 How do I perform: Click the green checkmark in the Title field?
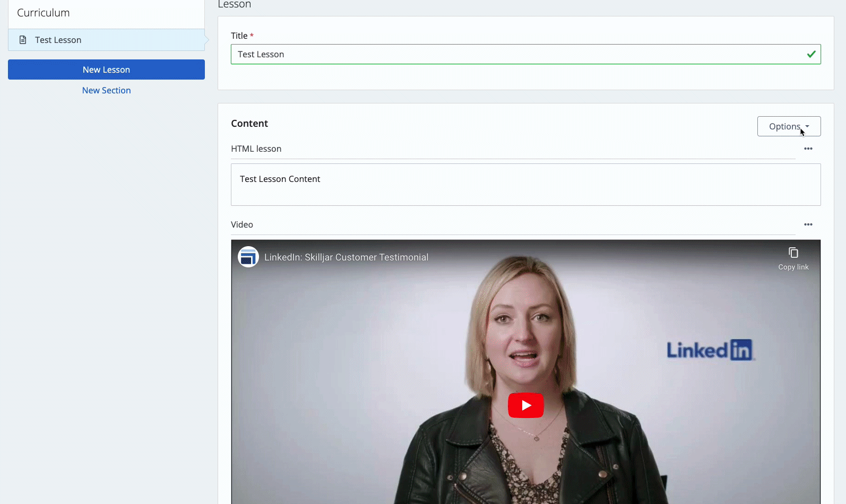(811, 54)
